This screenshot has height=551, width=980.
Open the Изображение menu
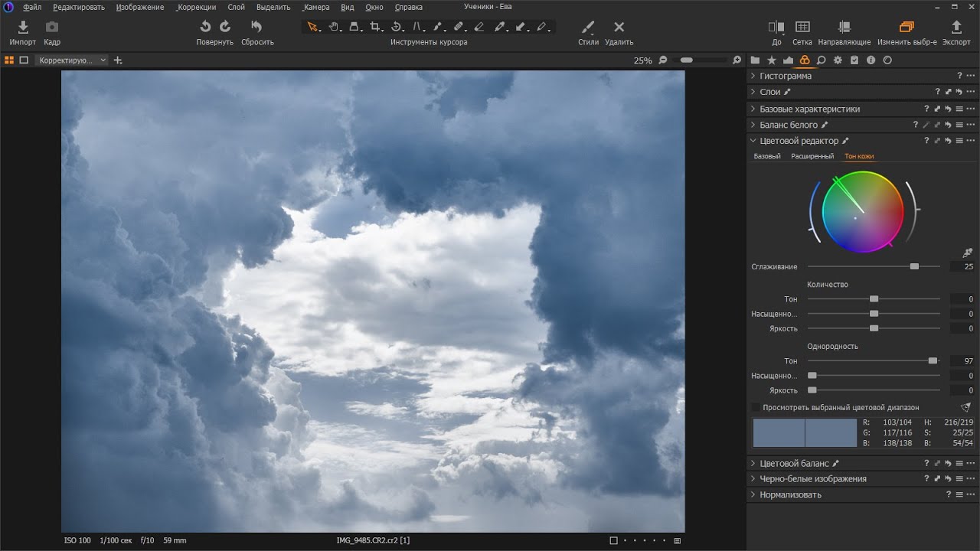pos(140,7)
